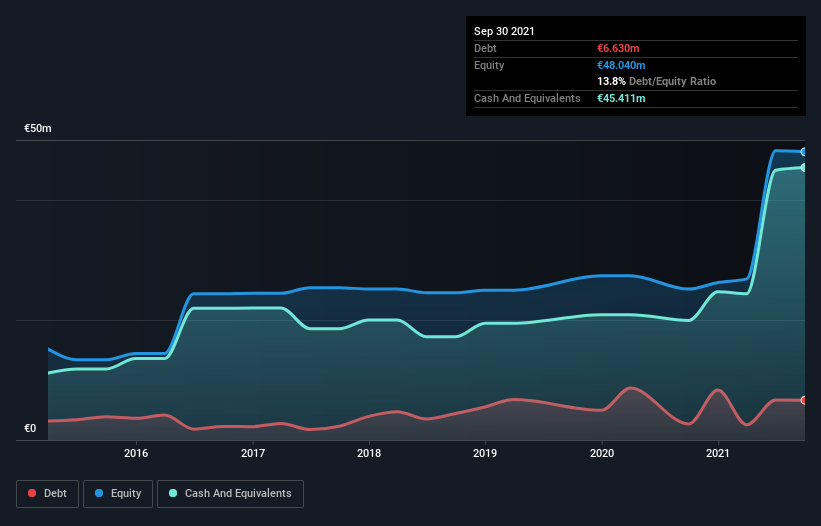Click the red Debt endpoint marker
Image resolution: width=821 pixels, height=526 pixels.
tap(804, 400)
